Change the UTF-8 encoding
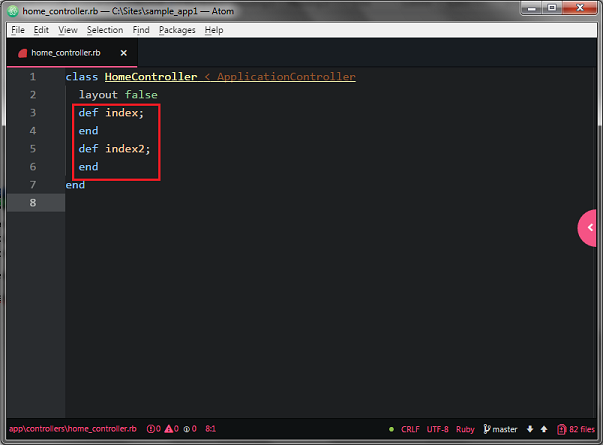The height and width of the screenshot is (445, 603). pyautogui.click(x=437, y=429)
